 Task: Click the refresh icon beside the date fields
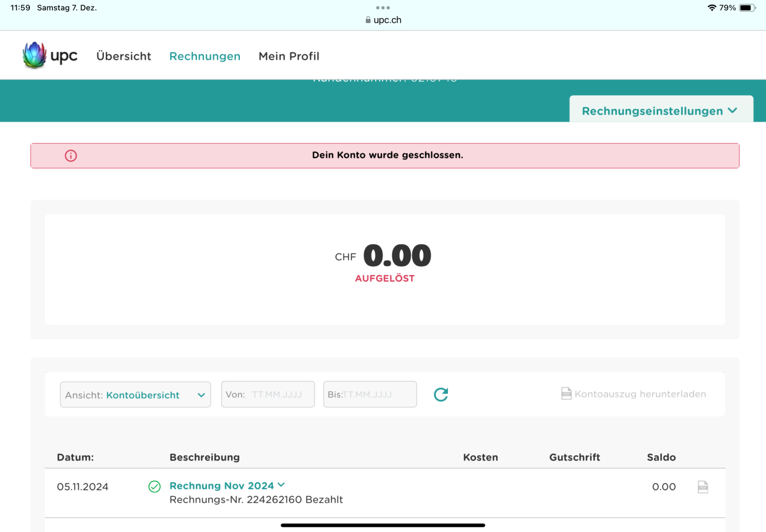(441, 394)
